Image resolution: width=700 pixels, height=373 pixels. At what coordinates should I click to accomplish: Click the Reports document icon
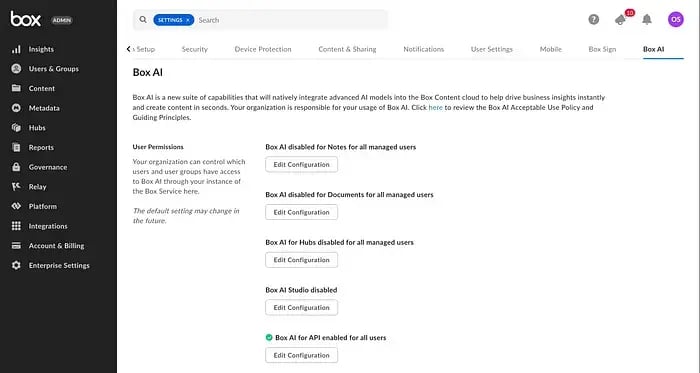pyautogui.click(x=16, y=147)
